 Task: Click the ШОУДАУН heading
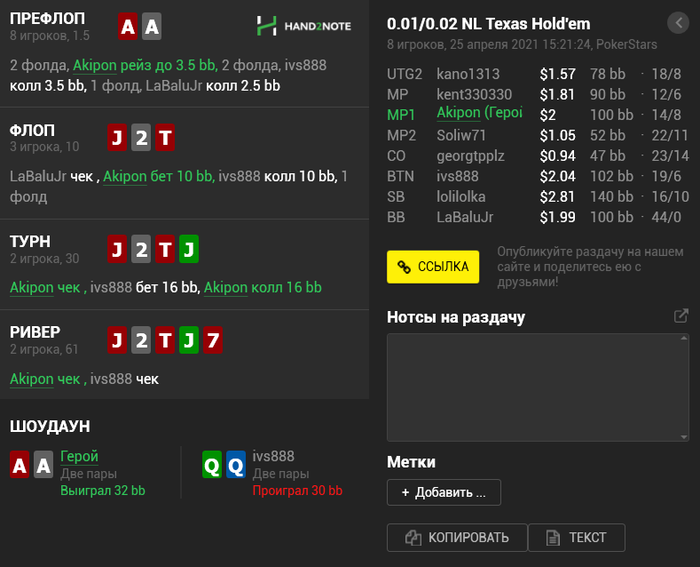[50, 426]
